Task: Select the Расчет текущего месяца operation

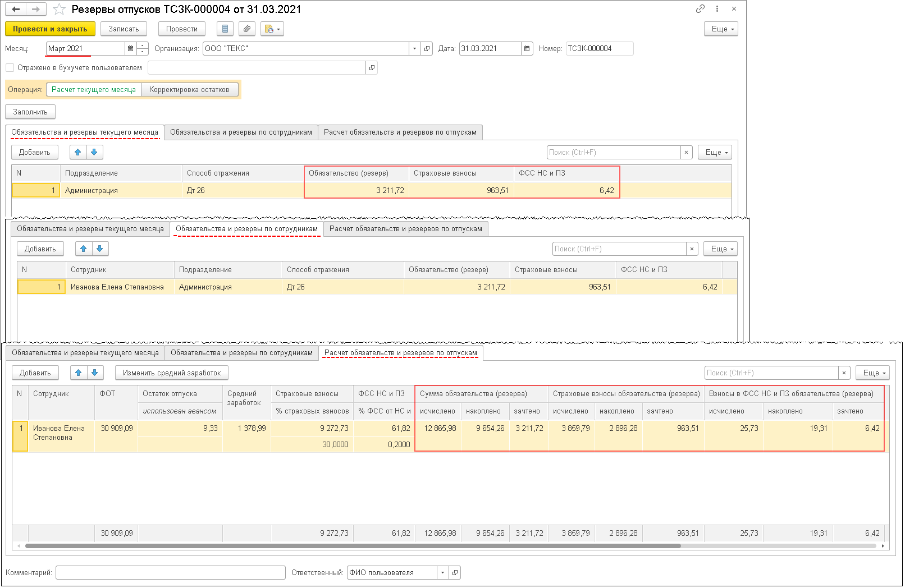Action: pyautogui.click(x=94, y=90)
